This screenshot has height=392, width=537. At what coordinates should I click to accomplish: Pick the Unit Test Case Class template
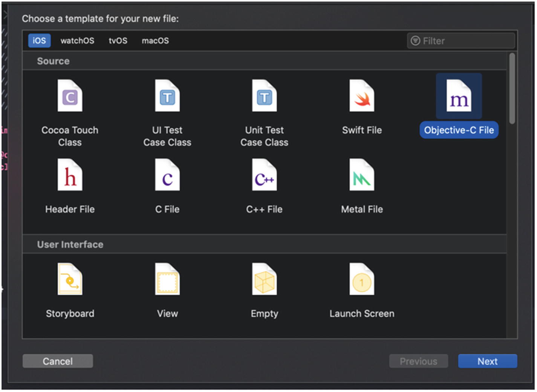(264, 96)
